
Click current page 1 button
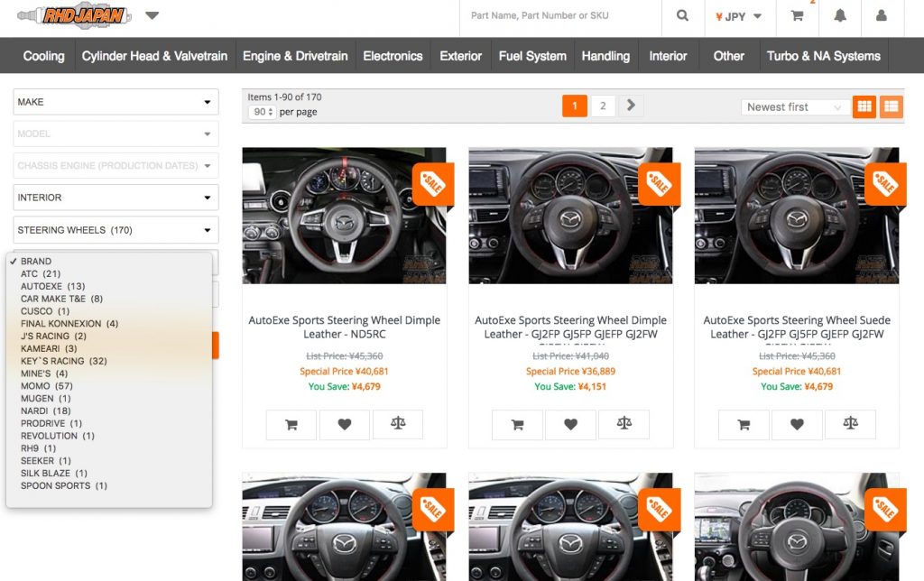[x=575, y=106]
